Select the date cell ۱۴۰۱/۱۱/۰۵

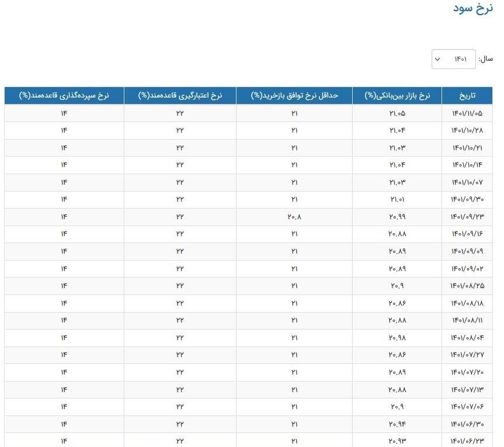(x=467, y=113)
